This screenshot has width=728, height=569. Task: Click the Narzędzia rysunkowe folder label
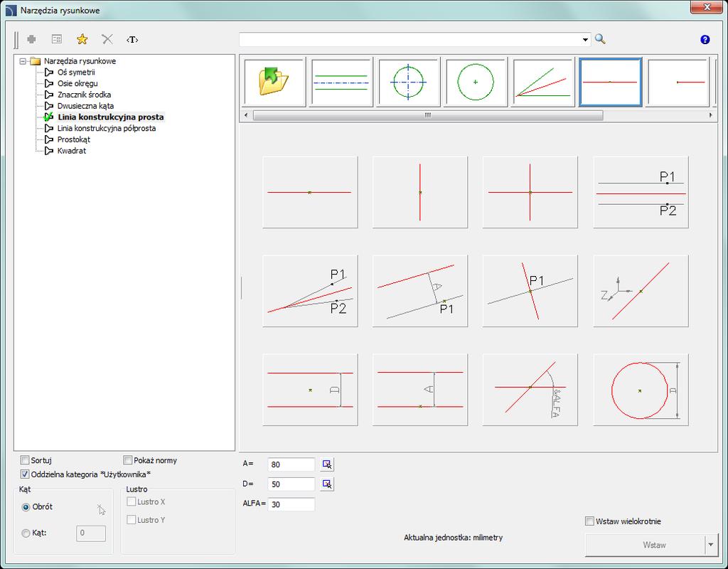tap(80, 61)
